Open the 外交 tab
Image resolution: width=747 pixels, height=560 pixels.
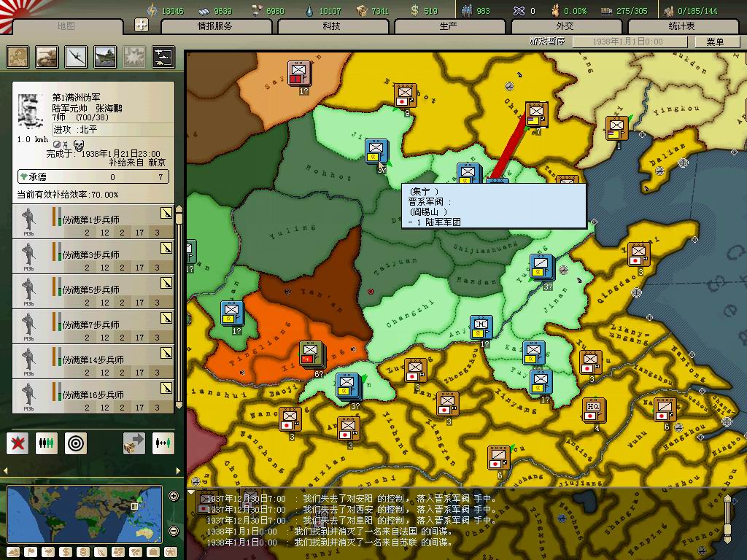(565, 26)
